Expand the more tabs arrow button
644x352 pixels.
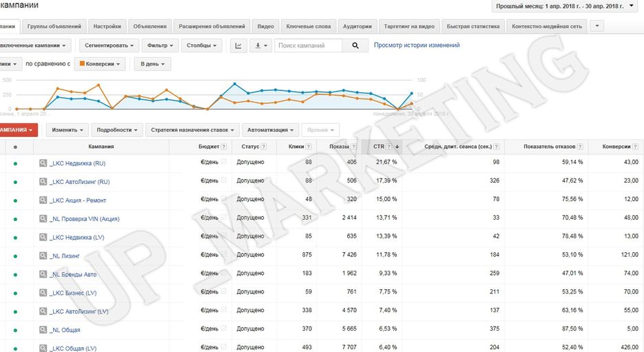click(x=596, y=26)
